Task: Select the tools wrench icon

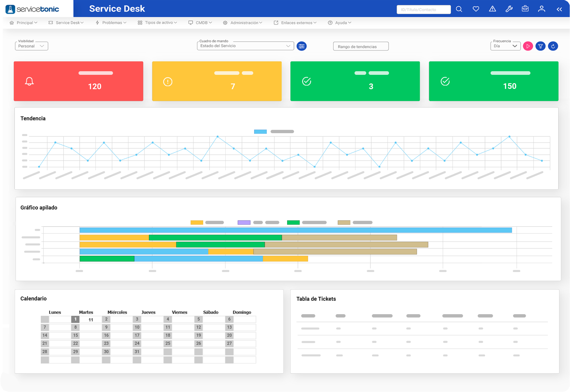Action: click(x=509, y=9)
